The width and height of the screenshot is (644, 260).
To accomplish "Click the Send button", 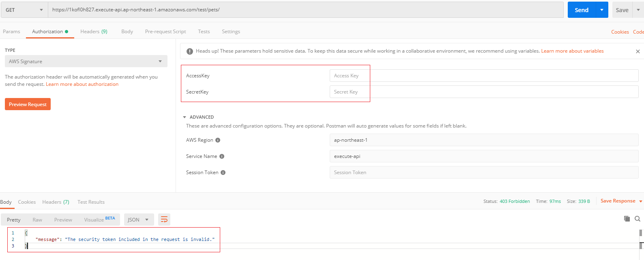I will (x=581, y=10).
